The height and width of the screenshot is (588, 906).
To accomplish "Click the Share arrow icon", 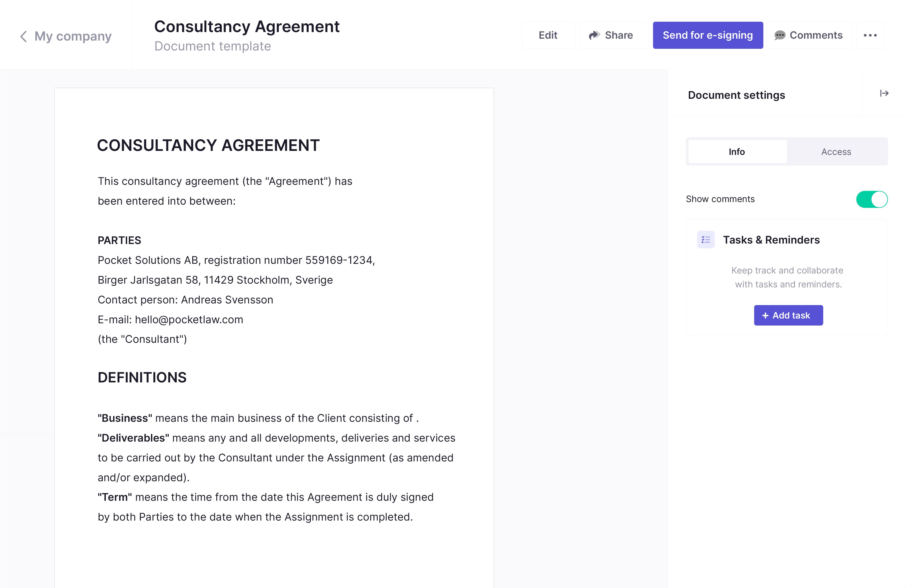I will 595,35.
